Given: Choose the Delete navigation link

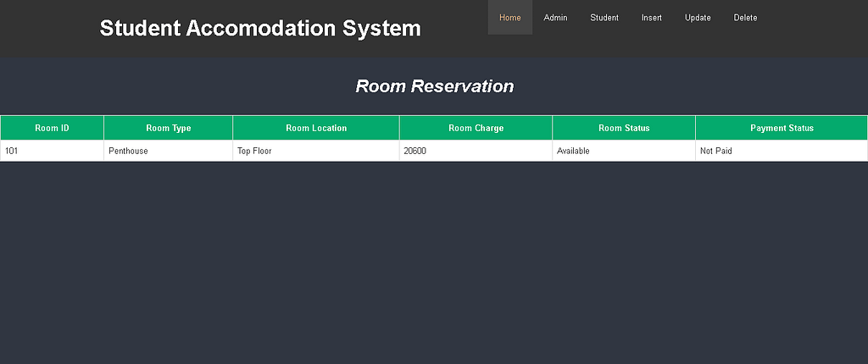Looking at the screenshot, I should tap(745, 18).
